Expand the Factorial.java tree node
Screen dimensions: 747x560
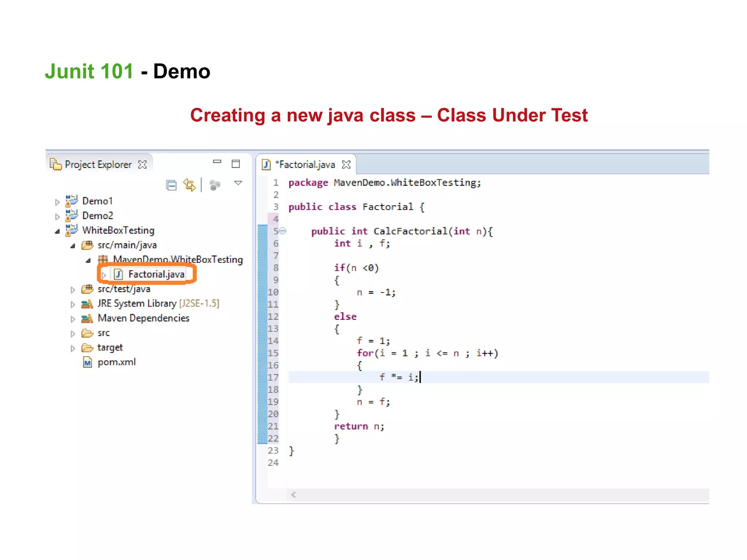104,275
